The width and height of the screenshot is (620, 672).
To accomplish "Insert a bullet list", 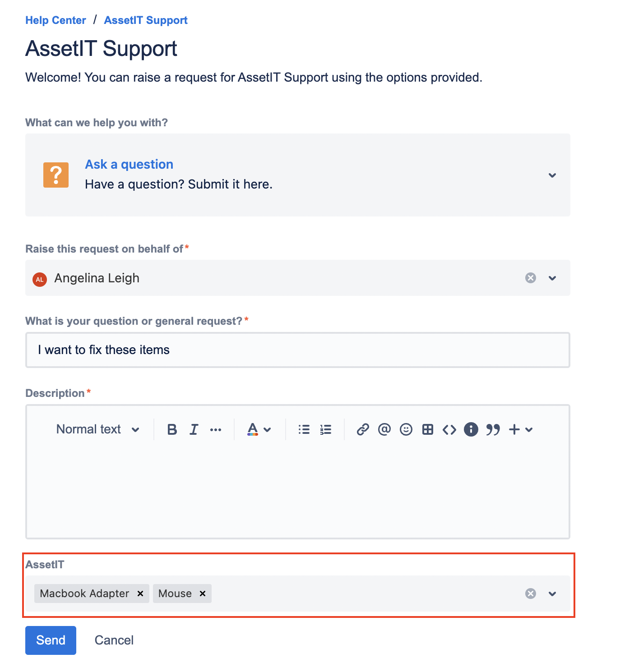I will (x=304, y=429).
